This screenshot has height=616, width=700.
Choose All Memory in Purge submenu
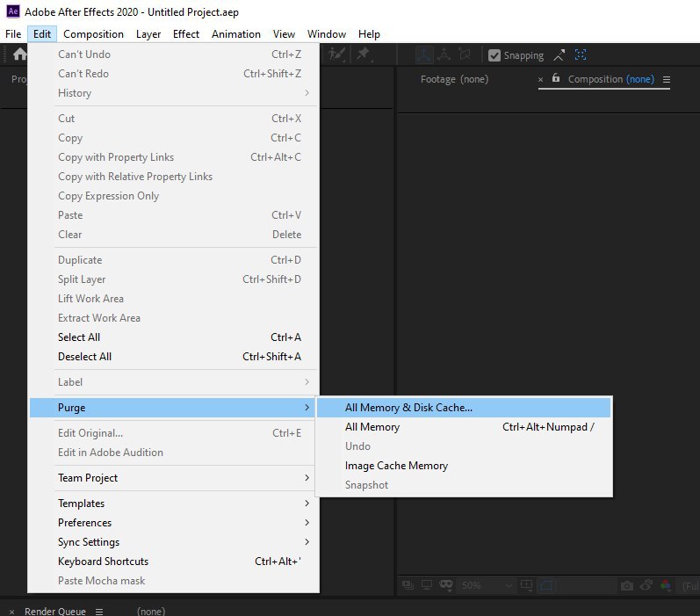point(464,426)
